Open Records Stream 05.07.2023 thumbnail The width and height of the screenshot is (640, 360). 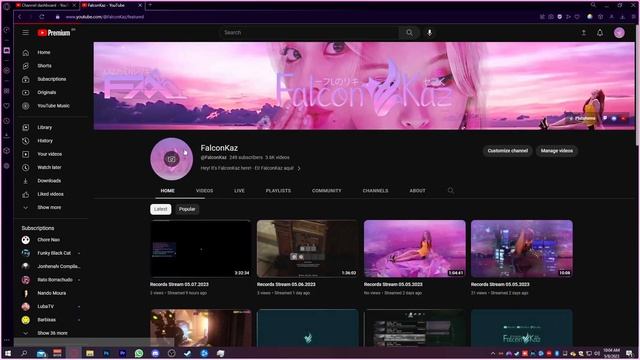200,249
